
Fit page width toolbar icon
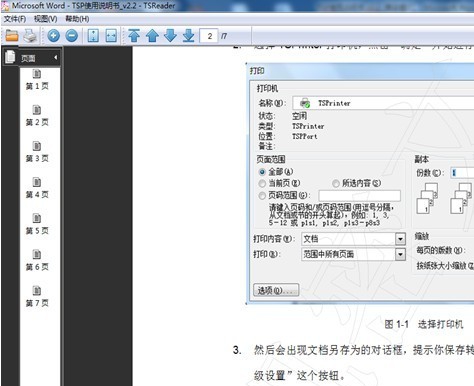(111, 35)
